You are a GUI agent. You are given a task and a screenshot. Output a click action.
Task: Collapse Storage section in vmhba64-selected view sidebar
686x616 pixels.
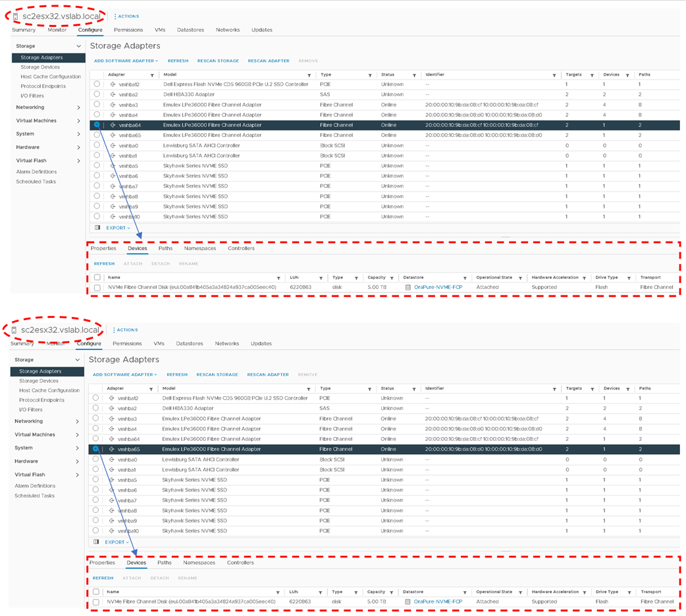coord(79,46)
